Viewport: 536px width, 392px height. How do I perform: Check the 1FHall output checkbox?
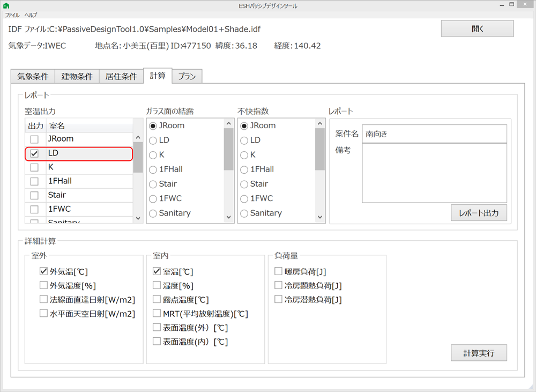(x=34, y=181)
